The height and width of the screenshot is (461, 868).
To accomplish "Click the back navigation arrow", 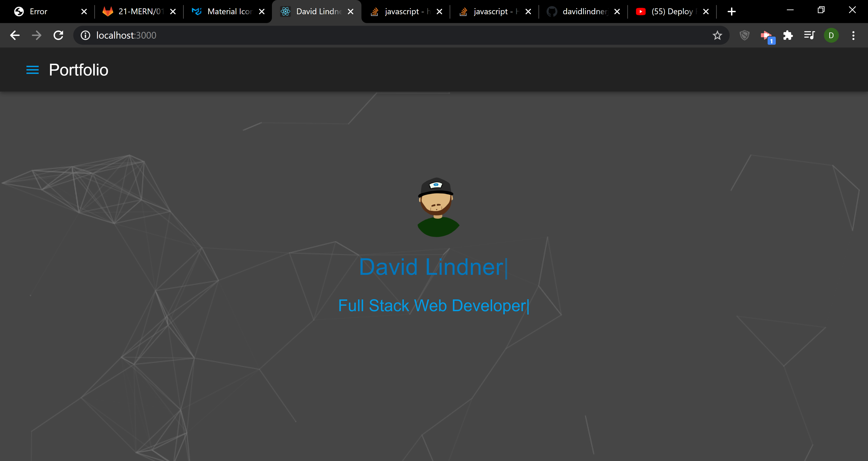I will [14, 35].
